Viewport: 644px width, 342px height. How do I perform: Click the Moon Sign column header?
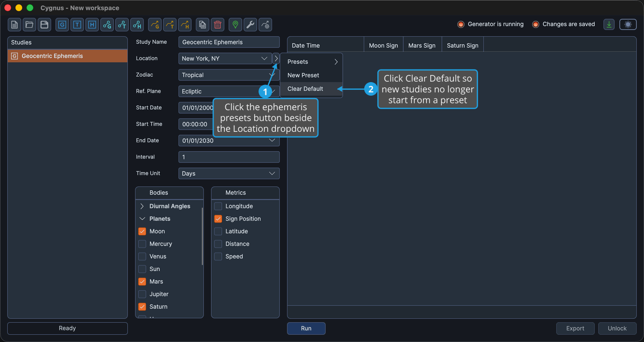point(384,45)
